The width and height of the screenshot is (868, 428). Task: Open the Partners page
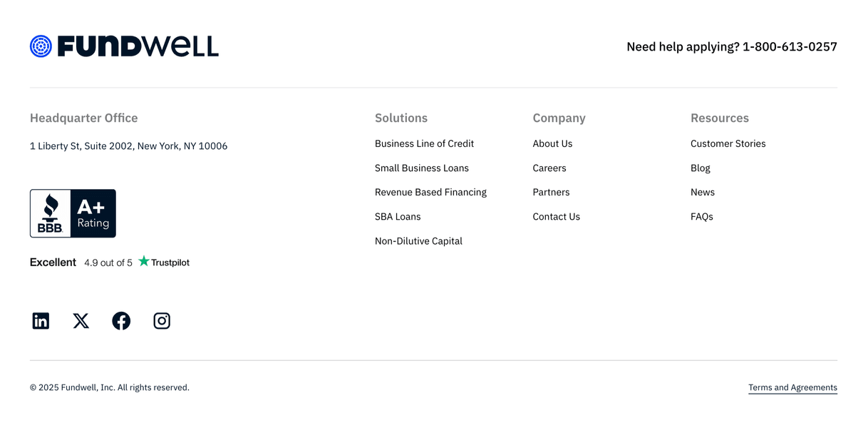pos(551,192)
